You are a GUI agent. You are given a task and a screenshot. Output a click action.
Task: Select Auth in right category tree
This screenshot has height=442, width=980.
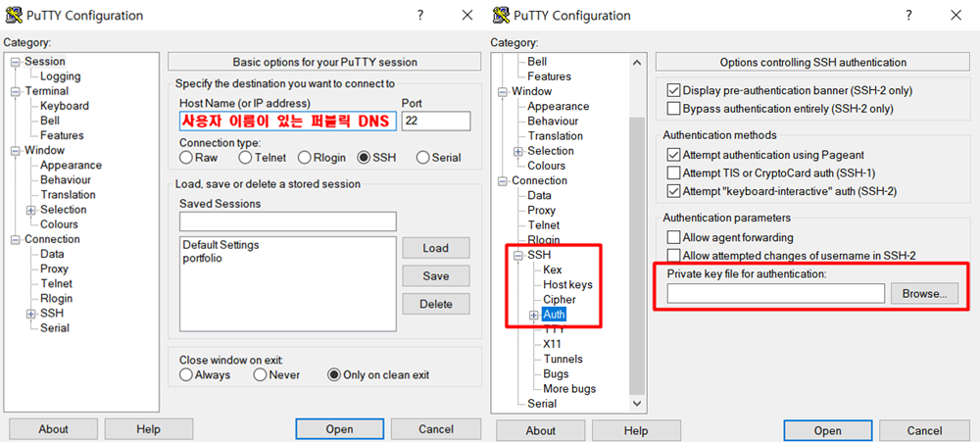pos(554,315)
